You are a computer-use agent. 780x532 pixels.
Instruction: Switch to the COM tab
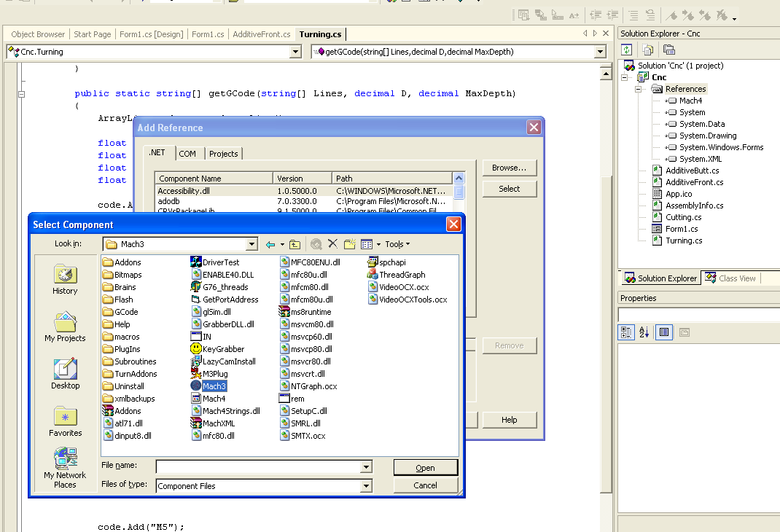tap(187, 154)
